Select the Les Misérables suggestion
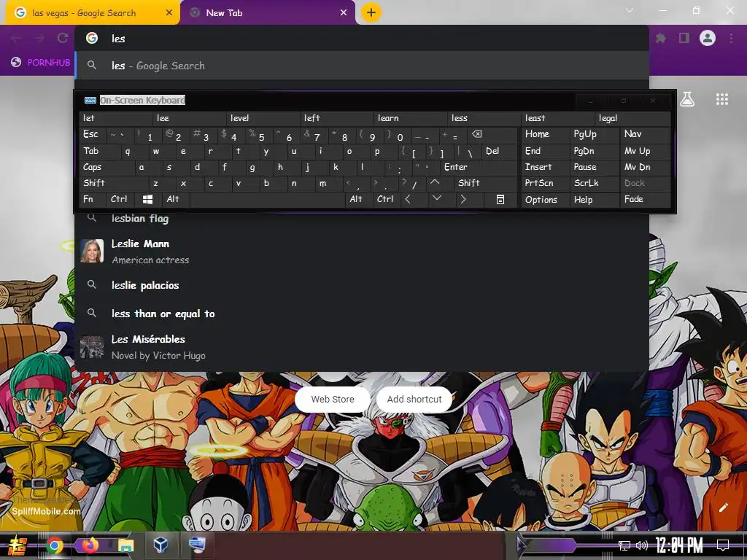This screenshot has height=560, width=747. (x=362, y=346)
